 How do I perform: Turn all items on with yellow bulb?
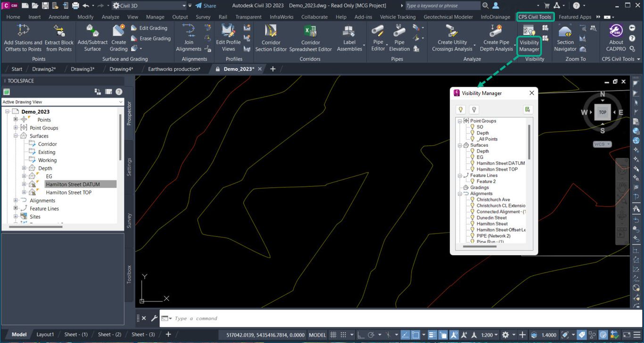click(460, 109)
